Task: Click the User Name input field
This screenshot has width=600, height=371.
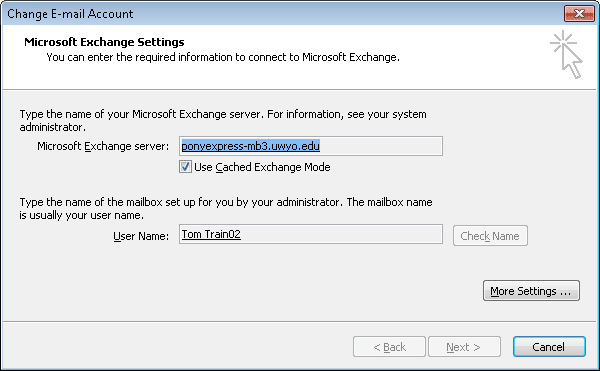Action: (x=311, y=234)
